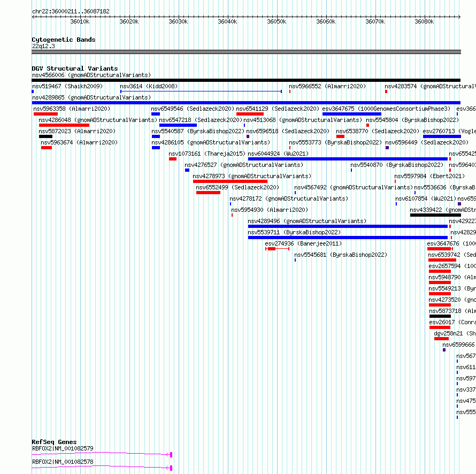Select the blue nsv6547218 variant bar
476x474 pixels.
pos(178,125)
